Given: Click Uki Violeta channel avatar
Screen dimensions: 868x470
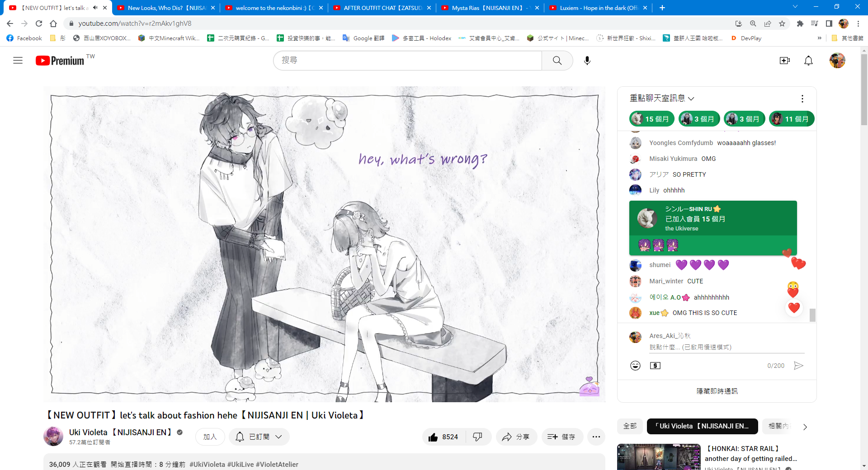Looking at the screenshot, I should pos(53,436).
